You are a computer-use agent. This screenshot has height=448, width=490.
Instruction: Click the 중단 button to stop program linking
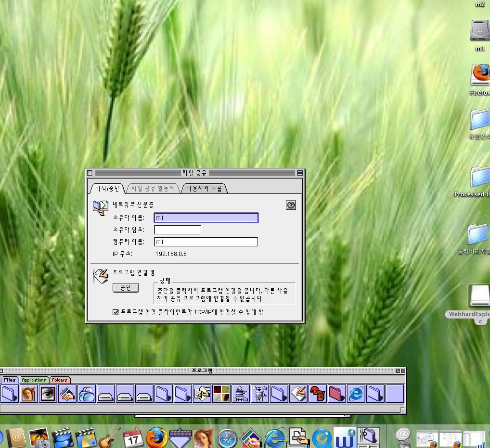click(126, 288)
